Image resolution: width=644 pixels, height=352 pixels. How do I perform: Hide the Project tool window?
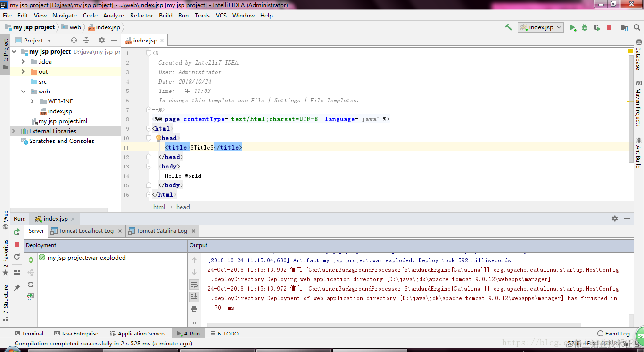point(114,40)
